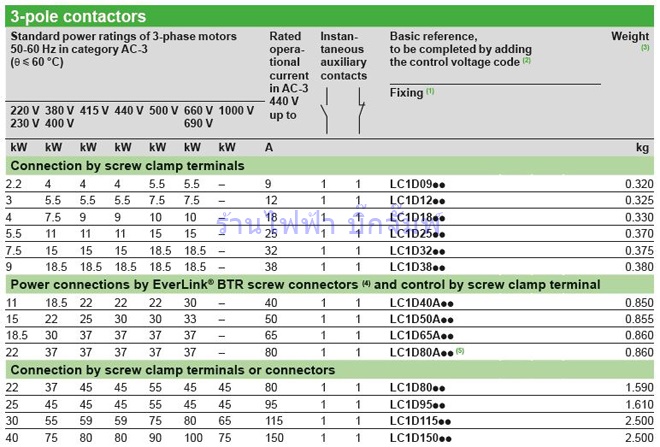
Task: Select reference LC1D40A
Action: (421, 303)
